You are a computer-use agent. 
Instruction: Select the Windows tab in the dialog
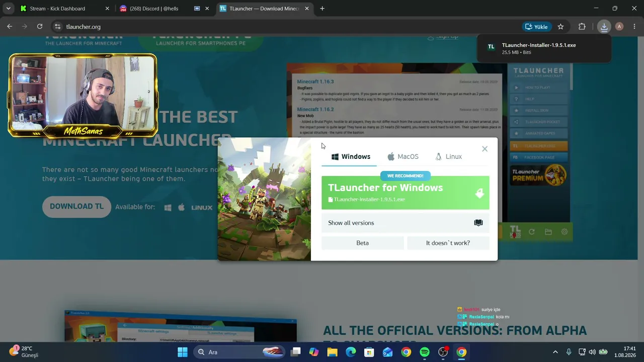tap(351, 156)
